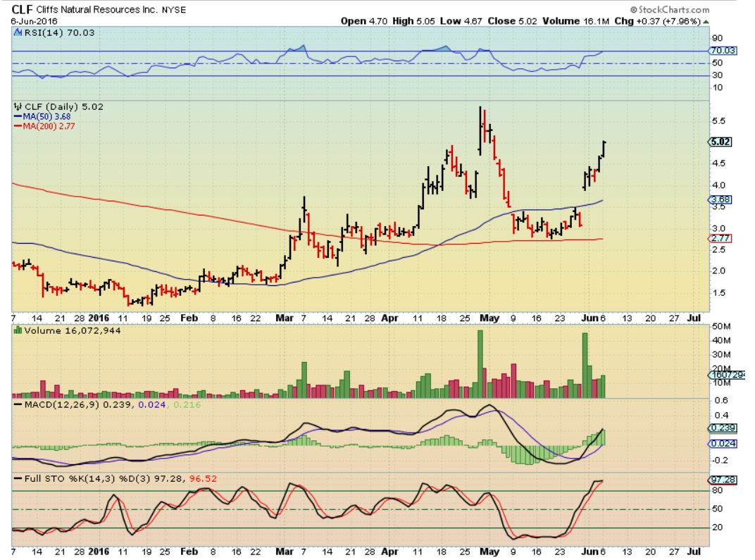This screenshot has width=755, height=560.
Task: Click the Mar label under the price panel
Action: pos(284,318)
